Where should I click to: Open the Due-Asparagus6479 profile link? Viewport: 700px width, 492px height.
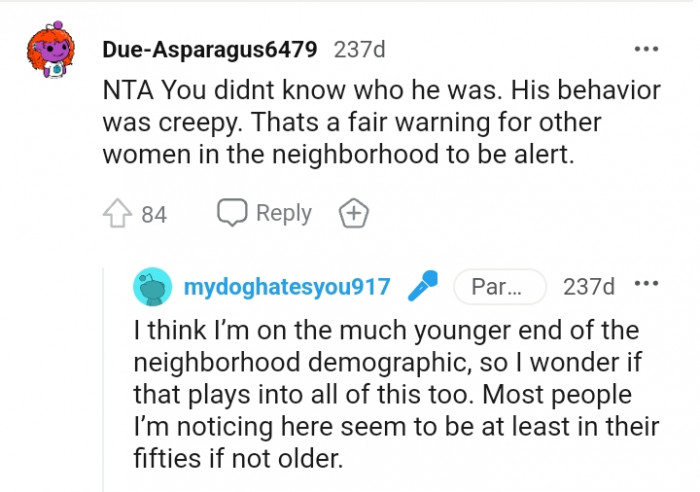pyautogui.click(x=209, y=49)
